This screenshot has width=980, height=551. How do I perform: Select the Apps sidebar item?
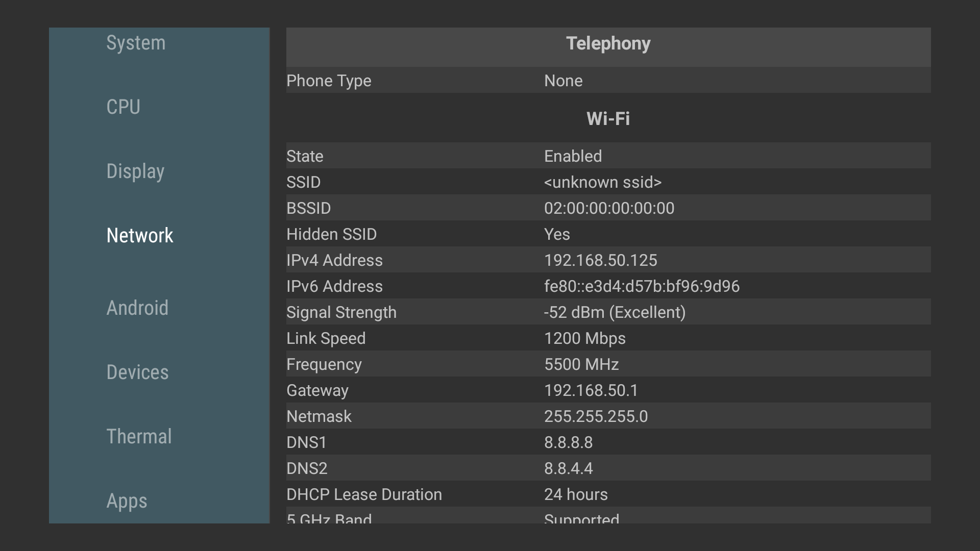click(x=127, y=501)
